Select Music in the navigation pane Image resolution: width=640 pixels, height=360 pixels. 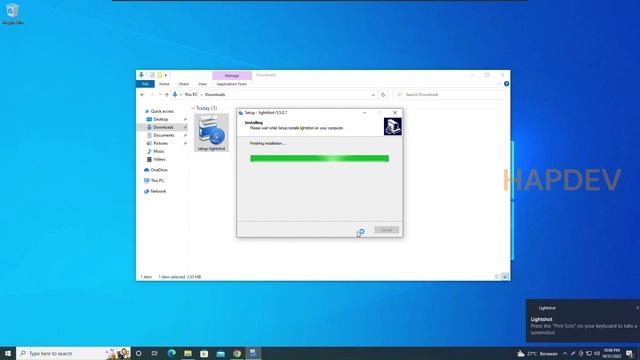point(158,151)
